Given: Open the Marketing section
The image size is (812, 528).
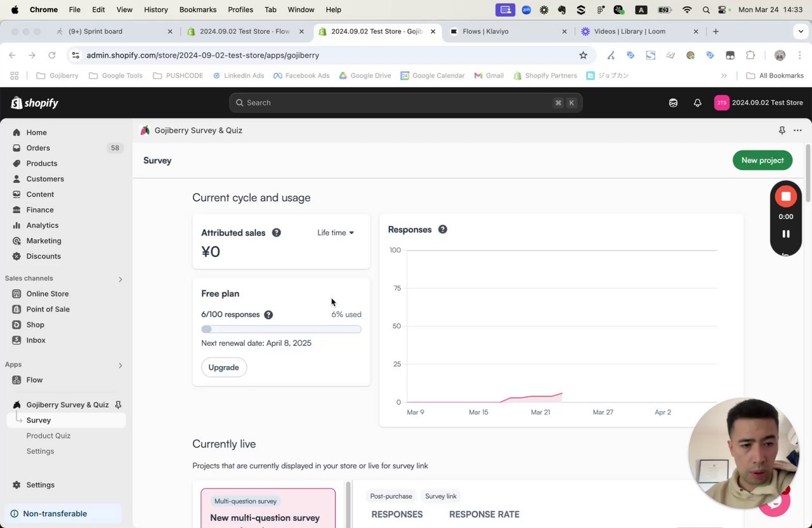Looking at the screenshot, I should pyautogui.click(x=44, y=241).
